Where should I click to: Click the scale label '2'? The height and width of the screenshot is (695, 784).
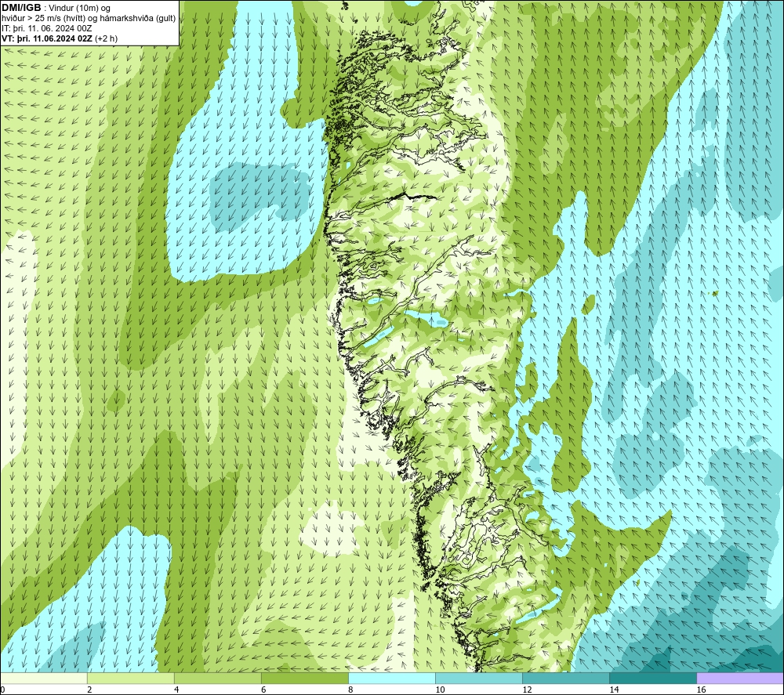tap(89, 690)
